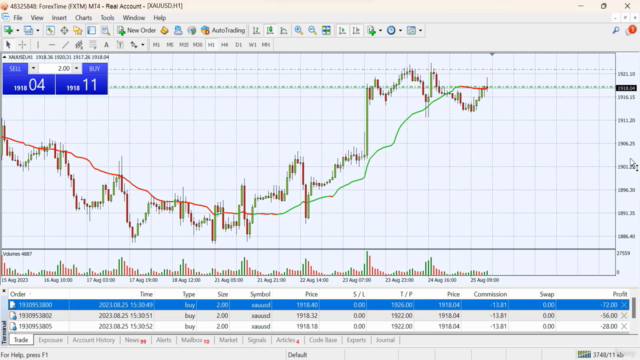Open the search magnifier icon
Image resolution: width=640 pixels, height=360 pixels.
click(616, 30)
